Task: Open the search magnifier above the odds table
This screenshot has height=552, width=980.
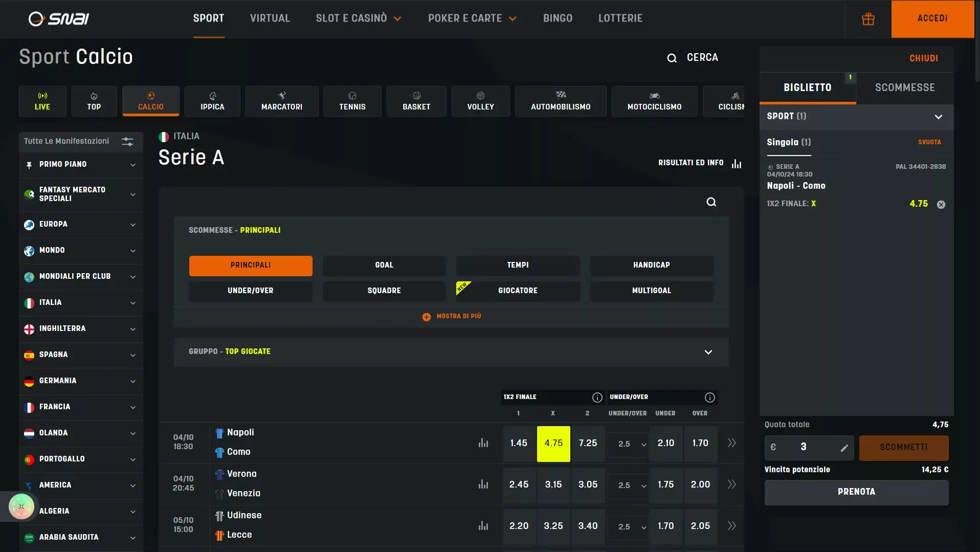Action: (x=711, y=202)
